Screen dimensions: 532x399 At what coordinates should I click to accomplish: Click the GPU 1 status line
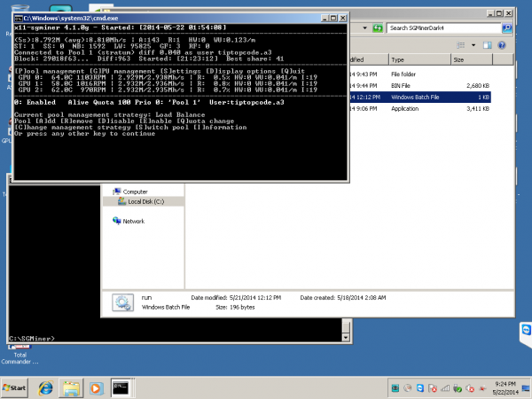[168, 83]
